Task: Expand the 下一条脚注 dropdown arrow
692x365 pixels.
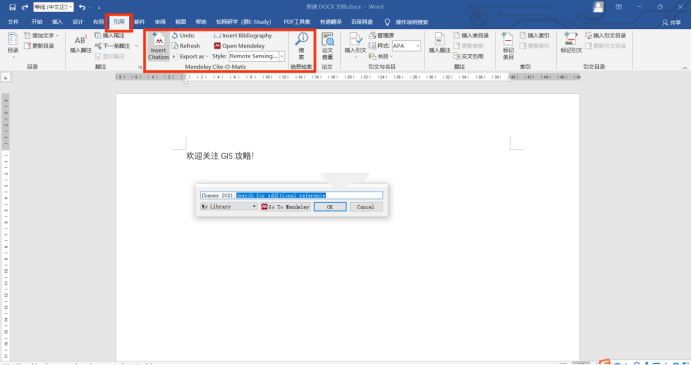Action: click(x=136, y=46)
